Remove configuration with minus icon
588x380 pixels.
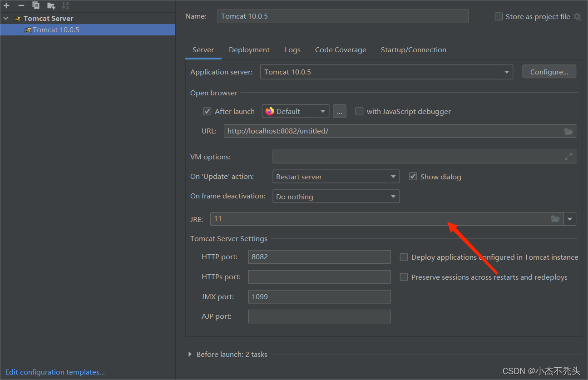point(21,5)
